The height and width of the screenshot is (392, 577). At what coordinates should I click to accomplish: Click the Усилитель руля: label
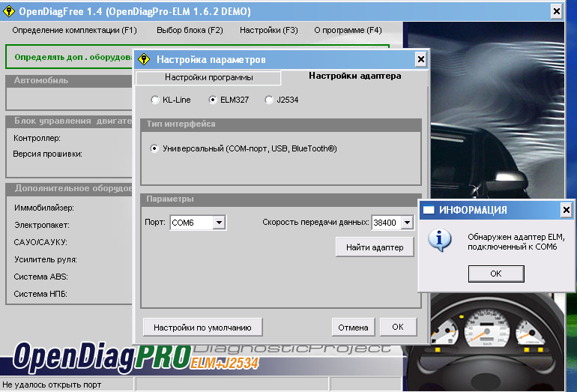click(x=45, y=259)
